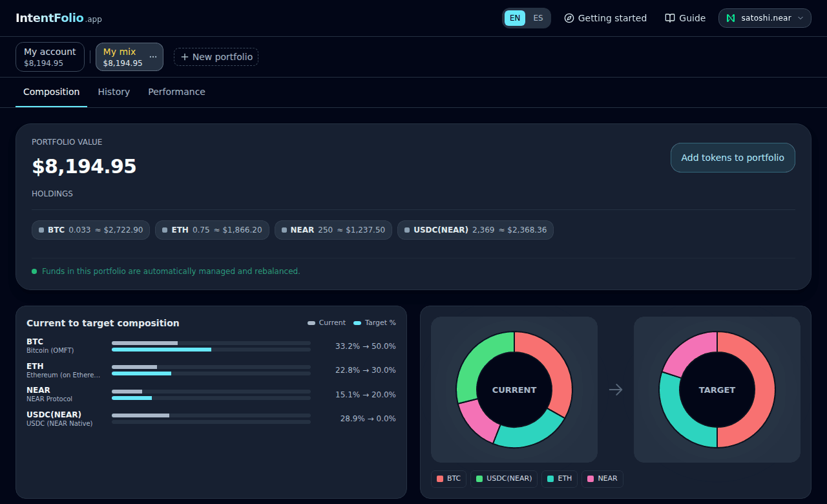Click the green status dot beside rebalanced notice
This screenshot has width=827, height=504.
tap(34, 271)
